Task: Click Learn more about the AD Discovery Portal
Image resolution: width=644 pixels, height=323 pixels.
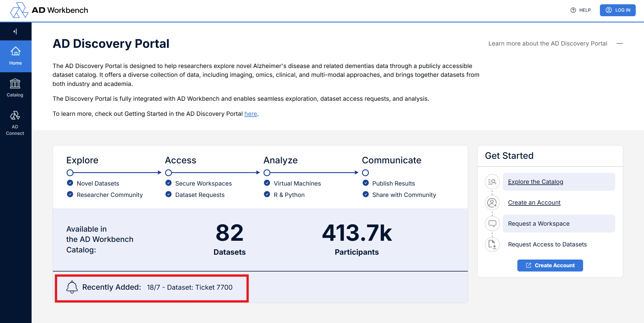Action: tap(548, 44)
